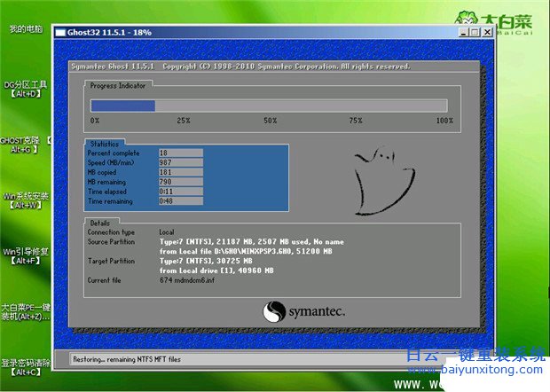Open the 我的电脑 desktop shortcut
550x392 pixels.
coord(25,28)
